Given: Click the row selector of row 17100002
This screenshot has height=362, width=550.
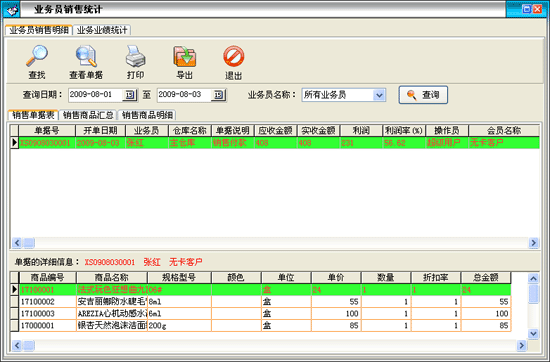Looking at the screenshot, I should pyautogui.click(x=14, y=302).
